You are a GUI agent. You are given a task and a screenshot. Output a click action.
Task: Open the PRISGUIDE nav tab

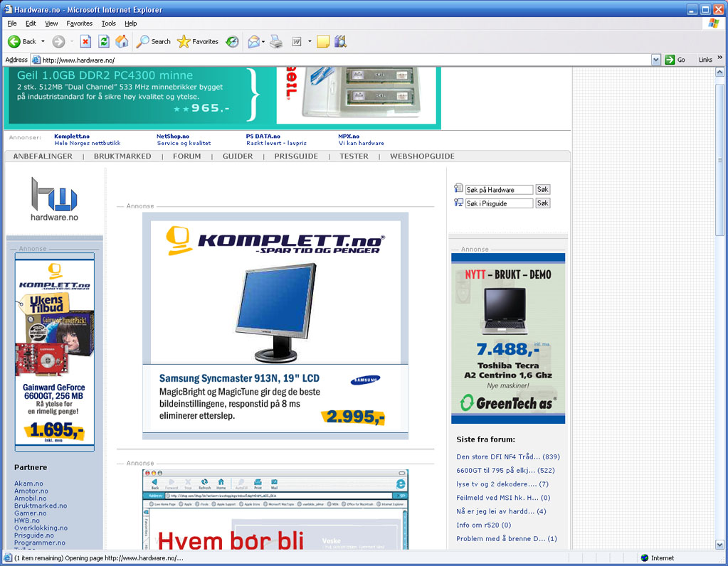pyautogui.click(x=296, y=156)
